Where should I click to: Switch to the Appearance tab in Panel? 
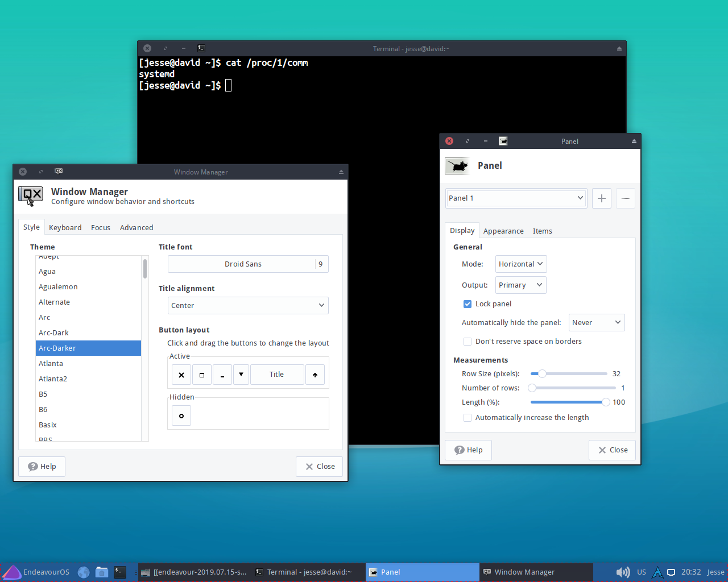pos(503,231)
